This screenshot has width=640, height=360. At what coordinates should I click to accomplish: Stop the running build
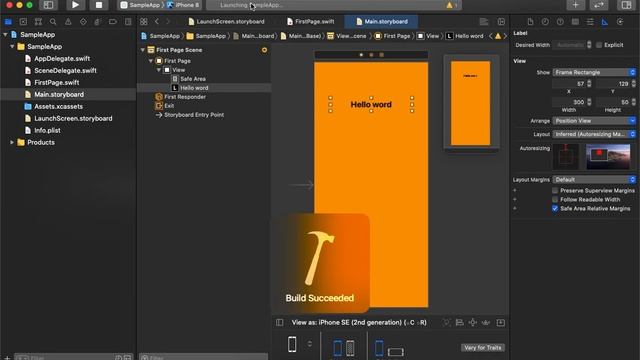pos(99,5)
